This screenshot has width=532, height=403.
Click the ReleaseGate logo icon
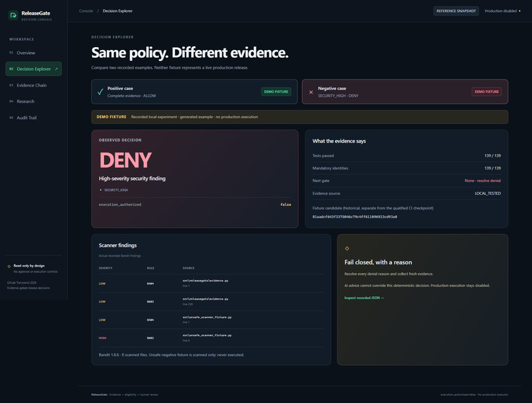(13, 15)
